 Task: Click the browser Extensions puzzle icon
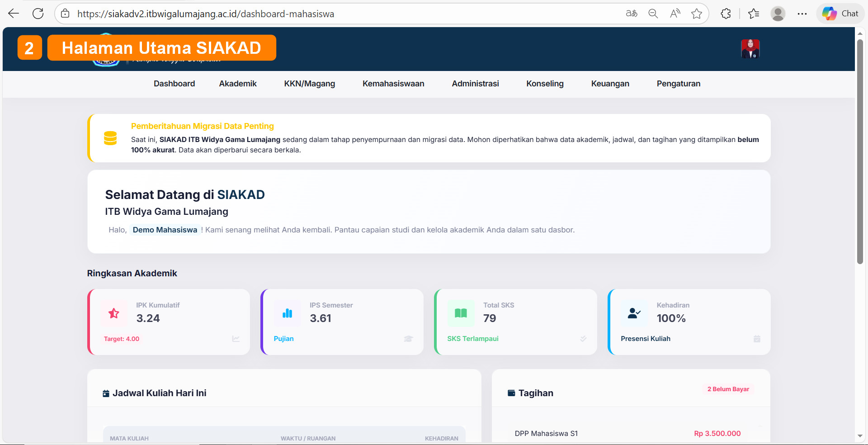click(x=726, y=14)
